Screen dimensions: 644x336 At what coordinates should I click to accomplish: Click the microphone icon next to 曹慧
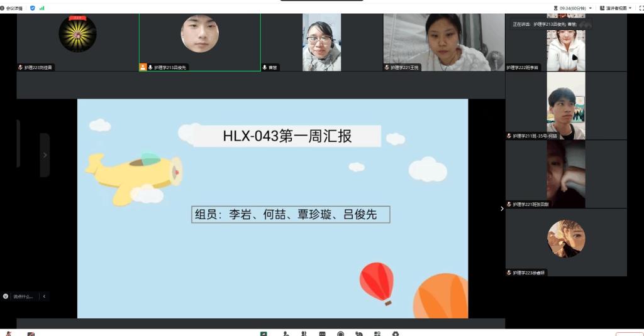tap(265, 67)
